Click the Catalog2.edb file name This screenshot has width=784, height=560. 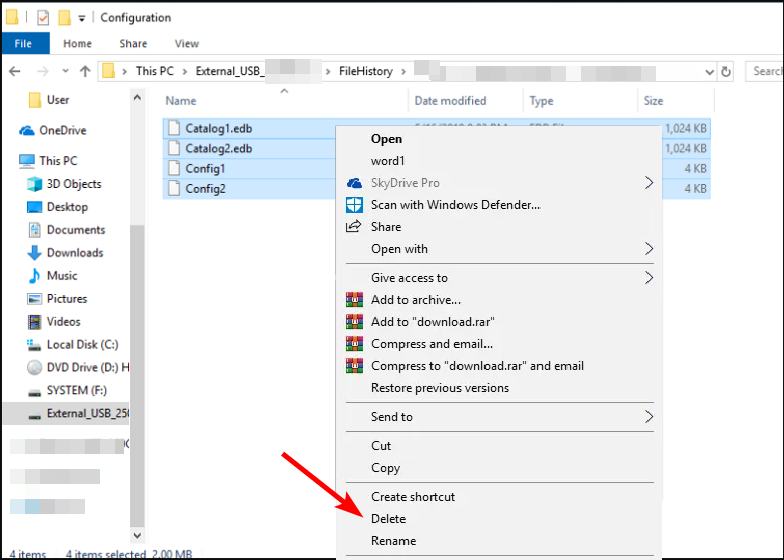point(218,148)
